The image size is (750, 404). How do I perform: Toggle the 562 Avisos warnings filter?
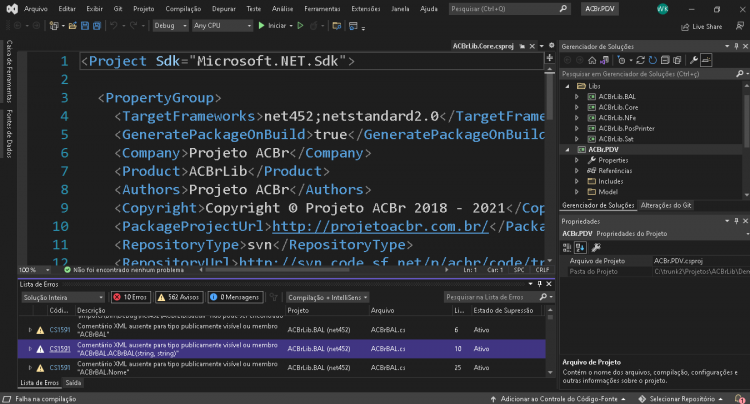click(179, 297)
